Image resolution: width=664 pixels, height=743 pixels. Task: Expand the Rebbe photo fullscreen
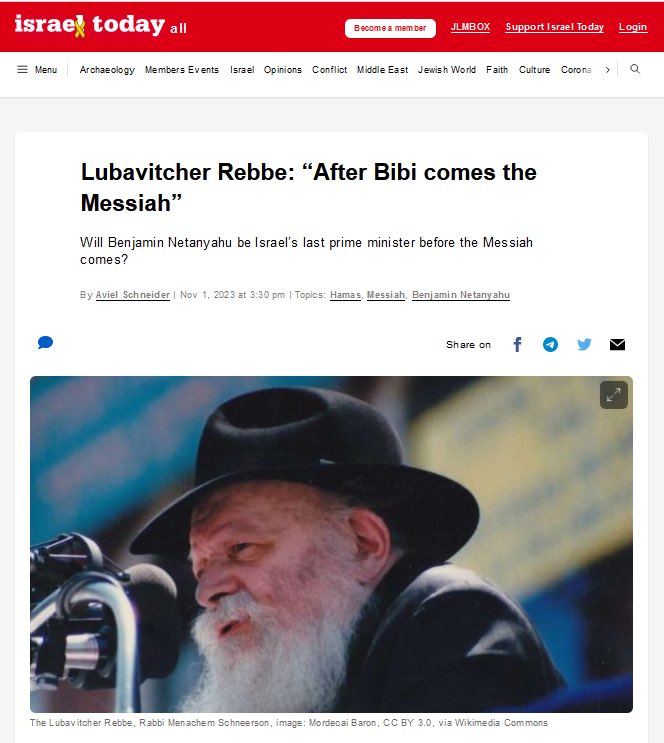(614, 395)
